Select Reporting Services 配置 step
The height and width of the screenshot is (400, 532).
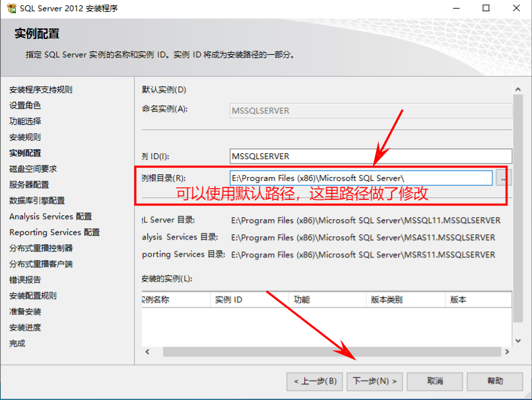(55, 232)
